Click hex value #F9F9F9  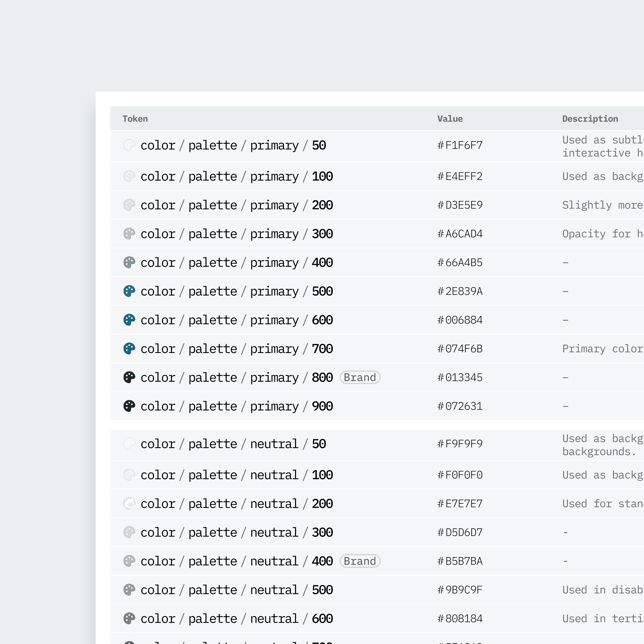tap(460, 444)
